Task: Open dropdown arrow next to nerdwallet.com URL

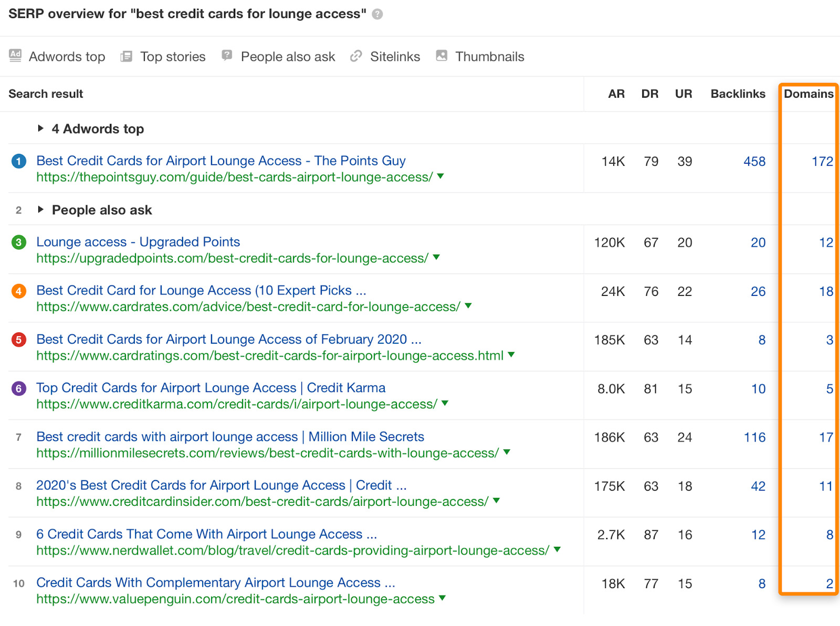Action: click(557, 550)
